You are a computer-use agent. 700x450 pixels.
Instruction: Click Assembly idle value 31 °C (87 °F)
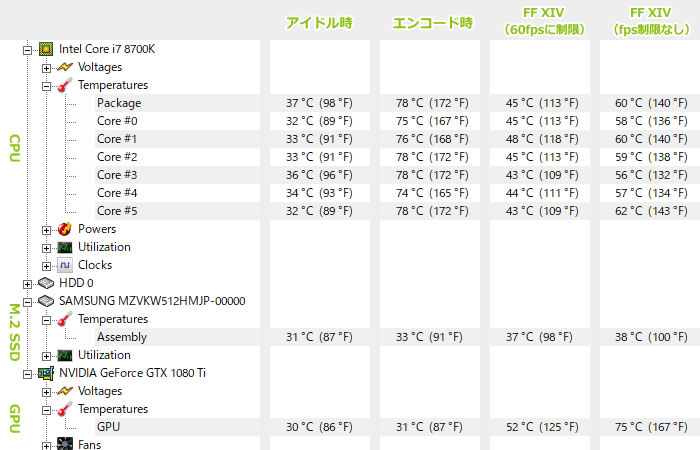coord(319,337)
